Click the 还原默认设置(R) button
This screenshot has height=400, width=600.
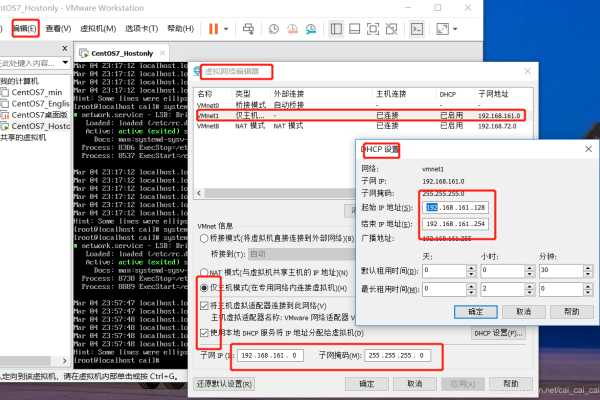pos(231,383)
